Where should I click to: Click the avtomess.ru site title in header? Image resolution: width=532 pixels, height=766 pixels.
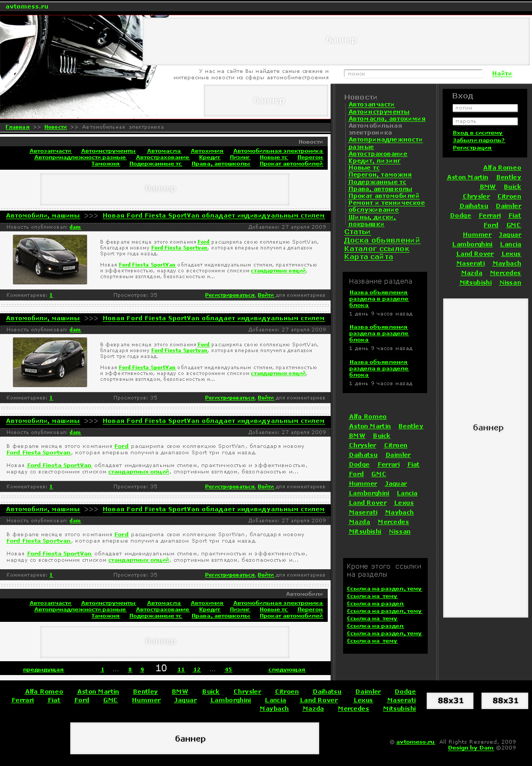(x=27, y=6)
